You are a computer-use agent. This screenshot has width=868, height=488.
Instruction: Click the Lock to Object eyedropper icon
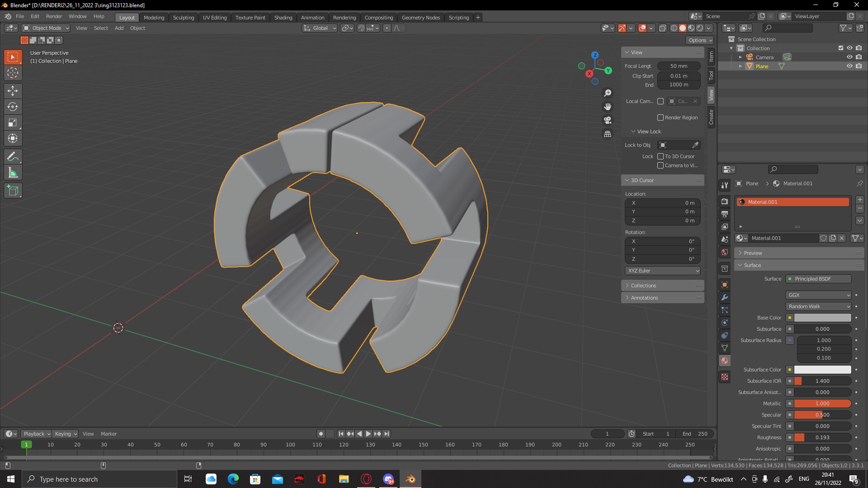pos(695,145)
